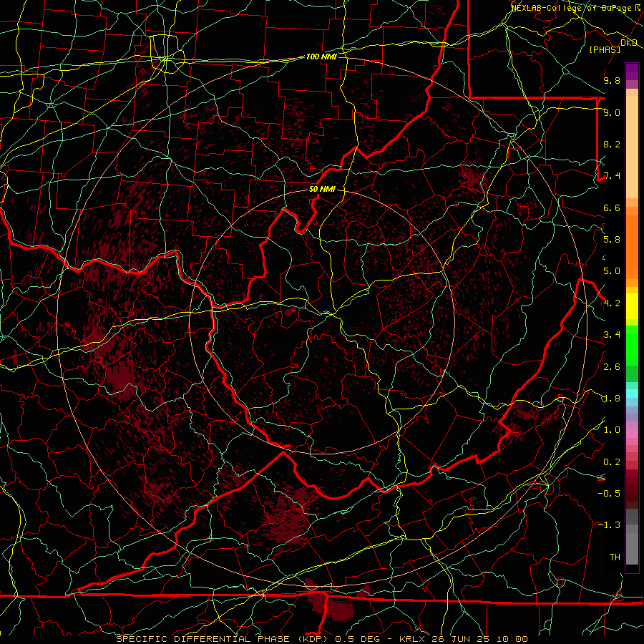Click the 6.6 scale label
The image size is (644, 644).
pyautogui.click(x=612, y=208)
